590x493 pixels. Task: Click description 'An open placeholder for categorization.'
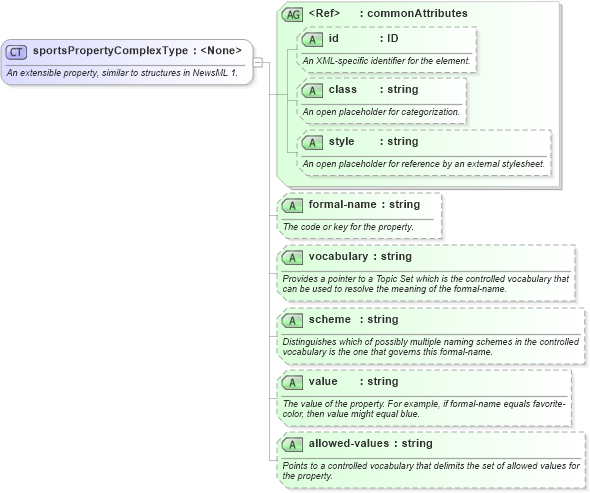[381, 112]
